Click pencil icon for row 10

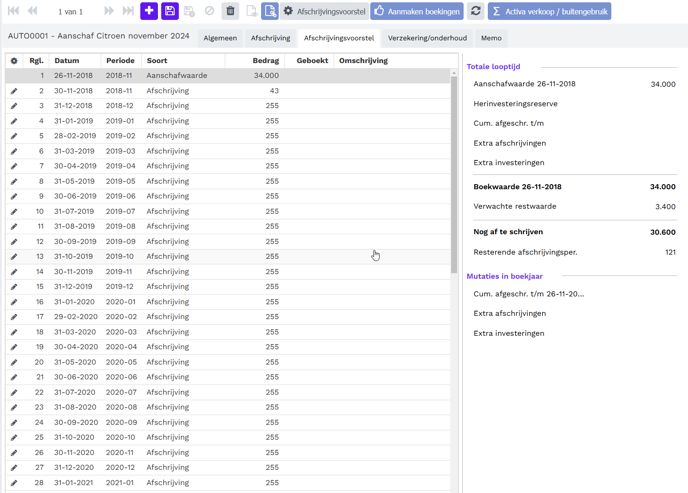[x=14, y=212]
